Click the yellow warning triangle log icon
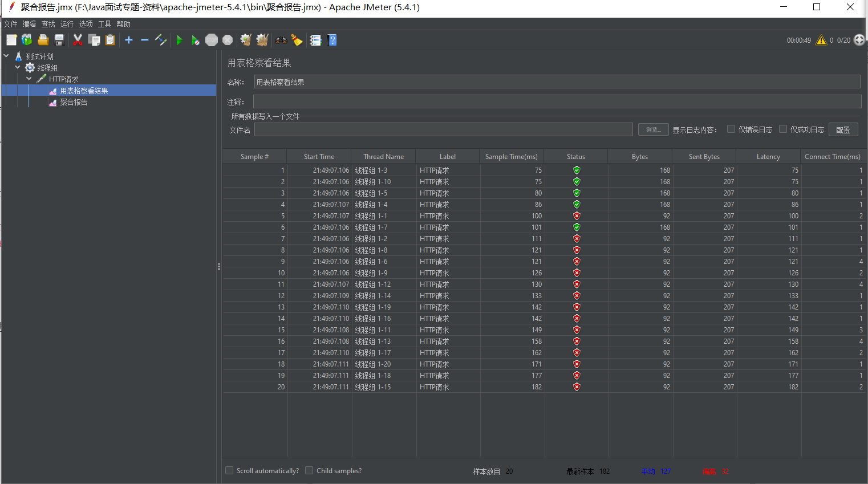This screenshot has height=484, width=868. pos(821,40)
